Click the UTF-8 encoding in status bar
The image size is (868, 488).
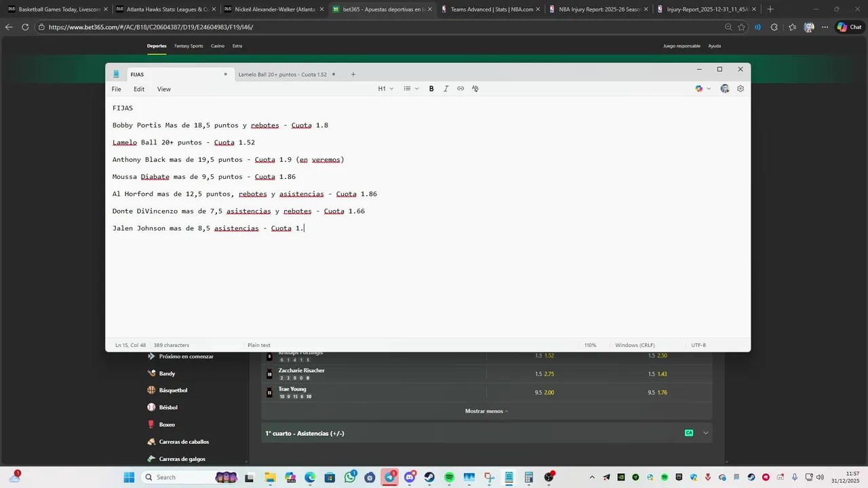698,345
